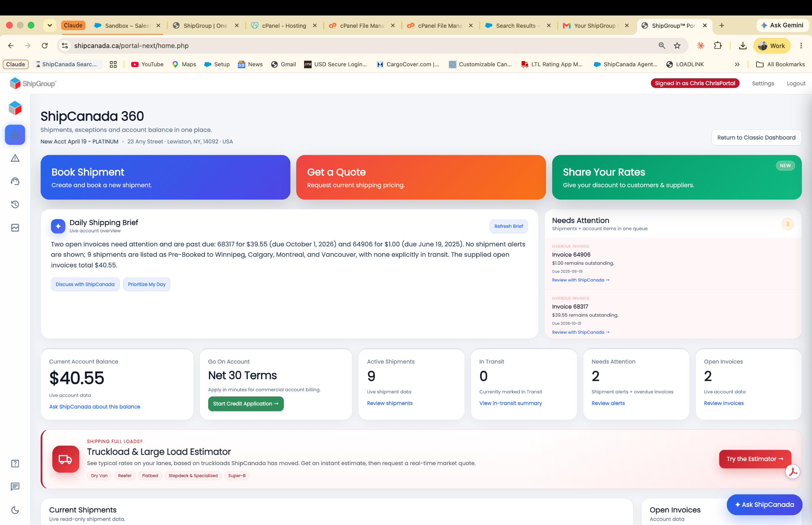
Task: Switch to the cPanel - Hosting tab
Action: (x=284, y=25)
